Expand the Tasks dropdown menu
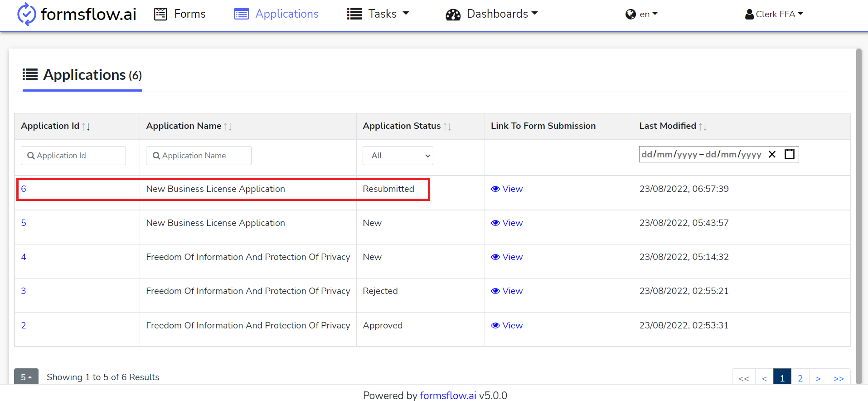 [378, 14]
